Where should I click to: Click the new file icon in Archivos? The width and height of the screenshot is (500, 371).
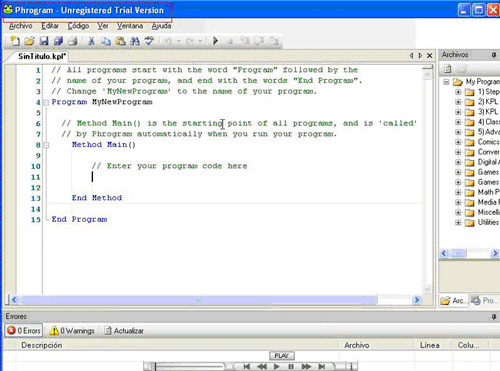coord(448,69)
